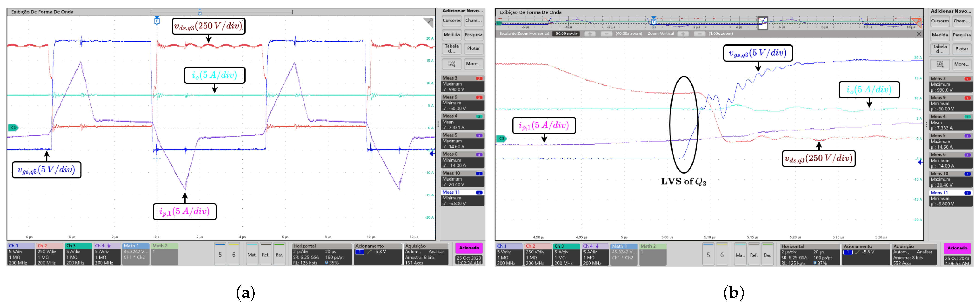Viewport: 980px width, 305px height.
Task: Toggle the Ref. button in panel (a)
Action: tap(266, 254)
